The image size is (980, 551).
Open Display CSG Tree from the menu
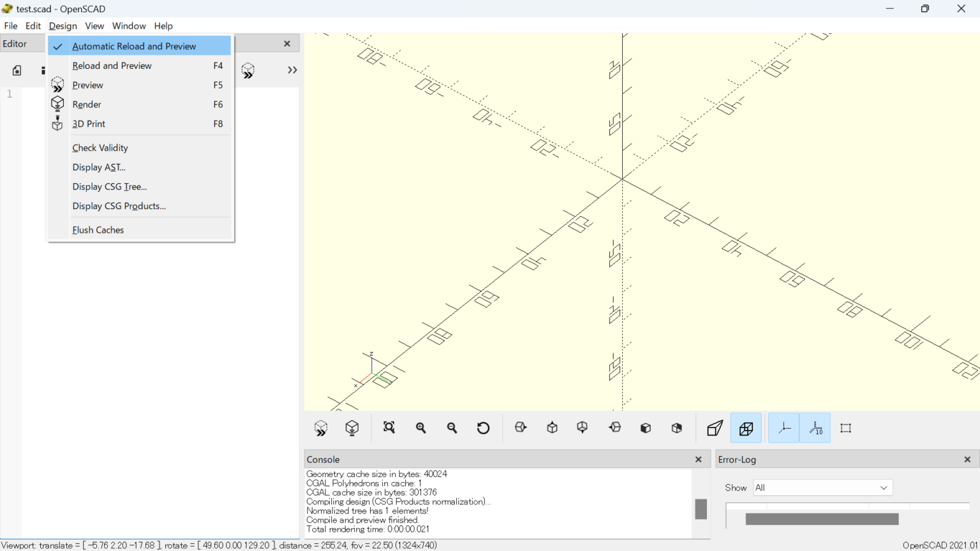click(109, 186)
